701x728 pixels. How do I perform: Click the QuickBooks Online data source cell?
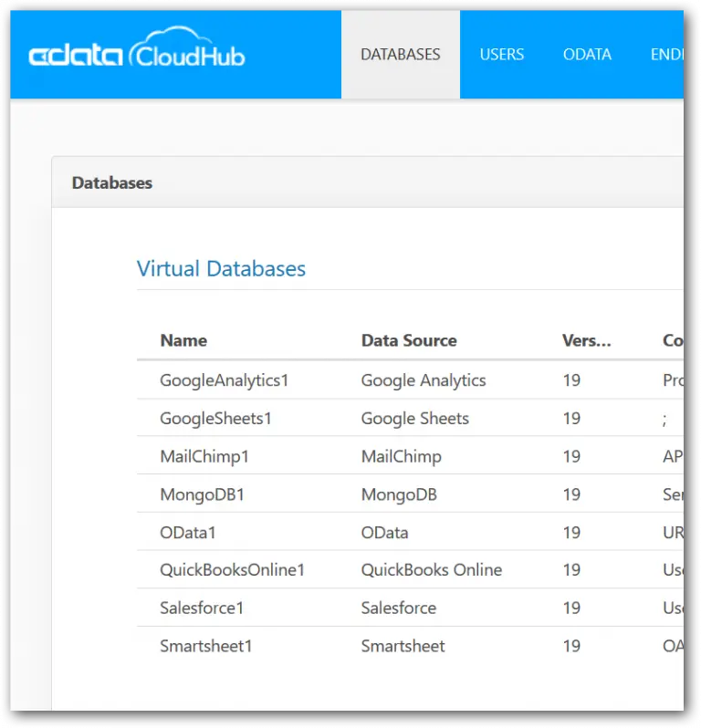(x=431, y=570)
